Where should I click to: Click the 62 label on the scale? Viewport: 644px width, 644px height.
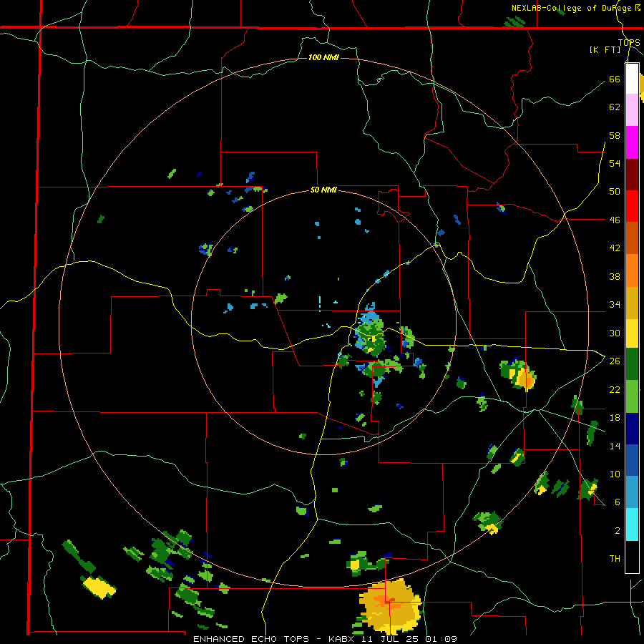coord(615,107)
